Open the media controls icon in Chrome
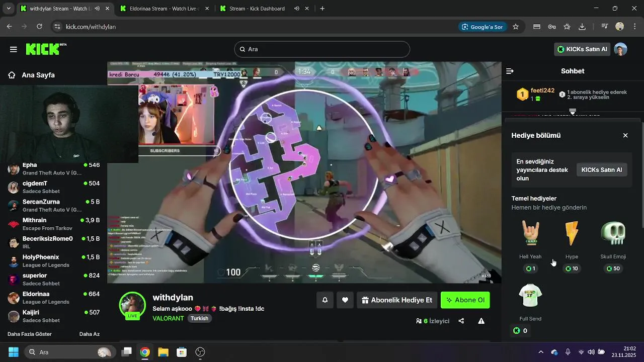This screenshot has height=362, width=644. (605, 27)
